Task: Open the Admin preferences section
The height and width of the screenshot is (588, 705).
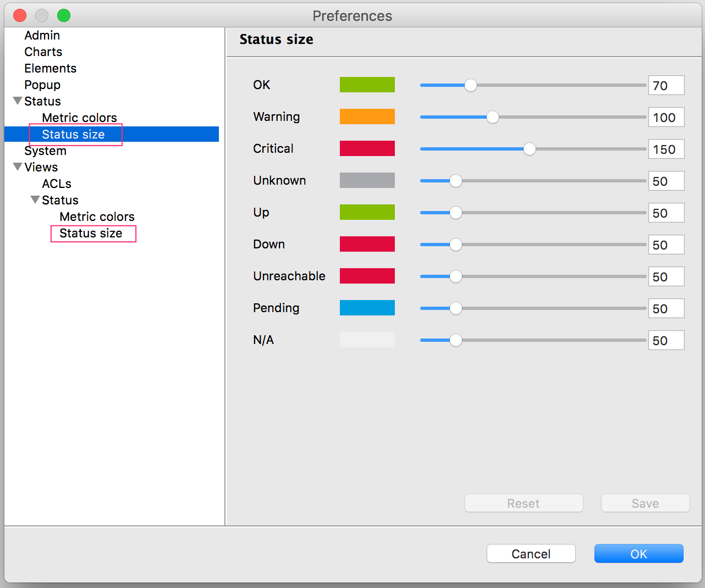Action: point(42,35)
